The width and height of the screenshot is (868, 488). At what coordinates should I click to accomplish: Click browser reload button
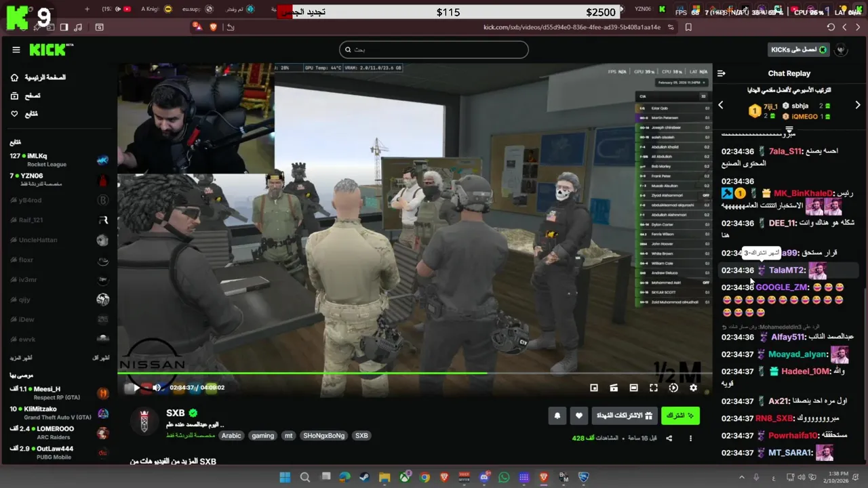click(x=831, y=27)
